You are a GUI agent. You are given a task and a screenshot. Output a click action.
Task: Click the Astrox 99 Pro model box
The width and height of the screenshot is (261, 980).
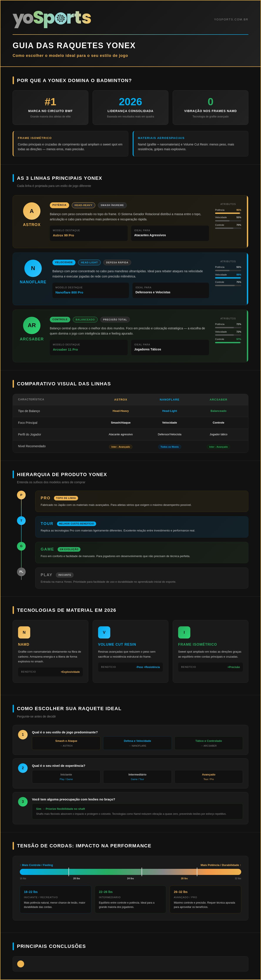(x=88, y=233)
